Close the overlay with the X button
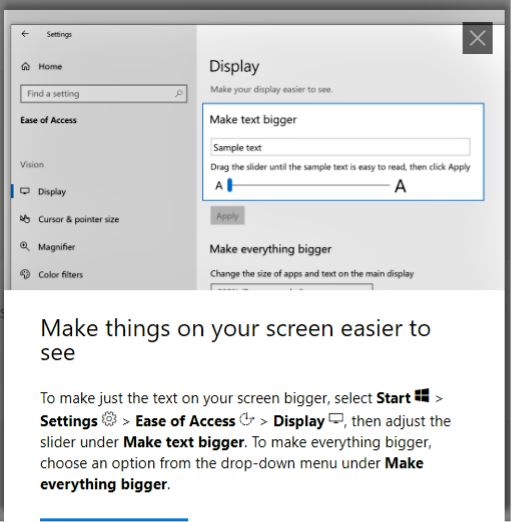The image size is (512, 522). click(477, 38)
